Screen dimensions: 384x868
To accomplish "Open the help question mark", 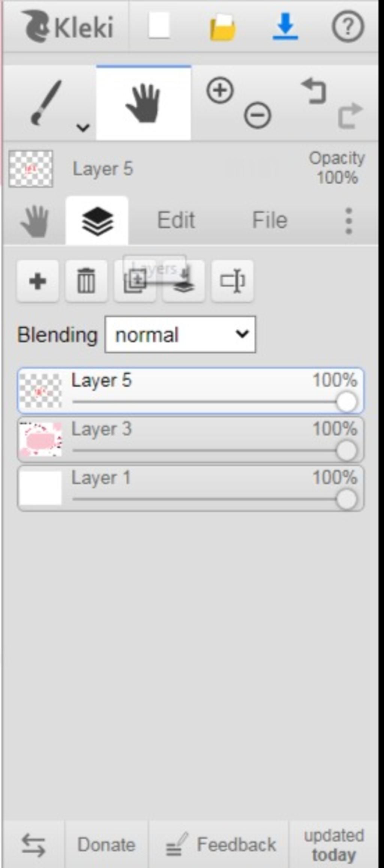I will 348,26.
